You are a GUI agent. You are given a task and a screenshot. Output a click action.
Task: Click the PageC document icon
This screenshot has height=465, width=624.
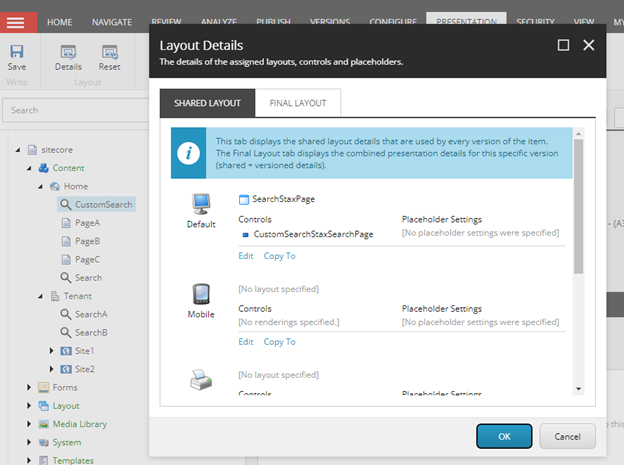(66, 260)
